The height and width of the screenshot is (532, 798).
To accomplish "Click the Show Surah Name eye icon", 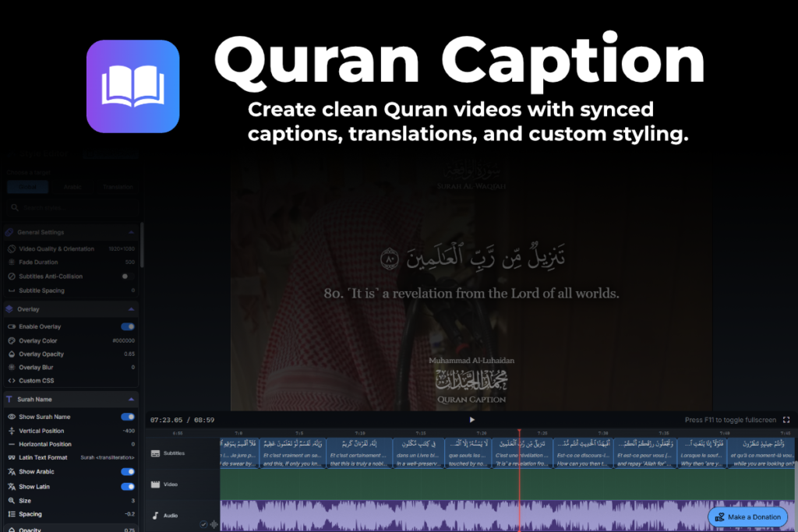I will point(12,417).
